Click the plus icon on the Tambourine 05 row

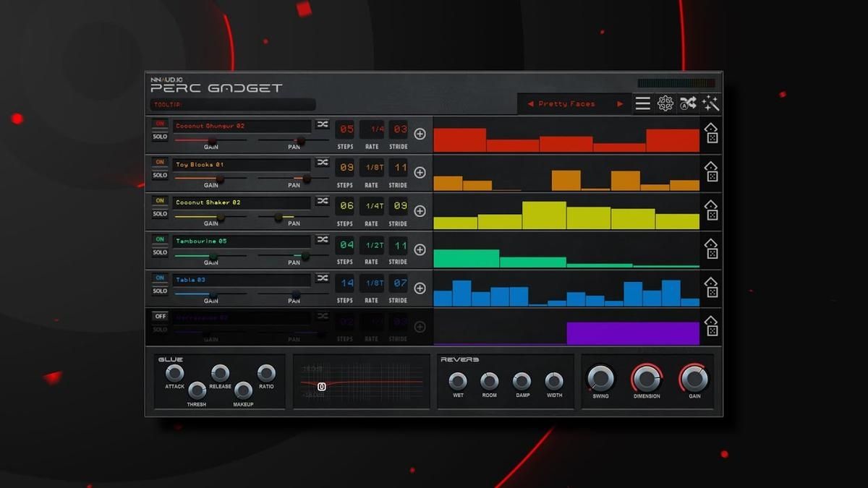420,249
